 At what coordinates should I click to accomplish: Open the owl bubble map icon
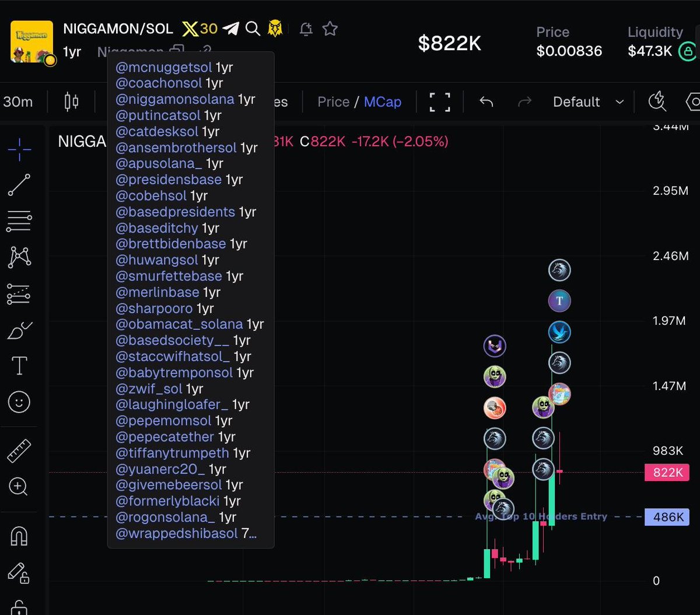276,29
